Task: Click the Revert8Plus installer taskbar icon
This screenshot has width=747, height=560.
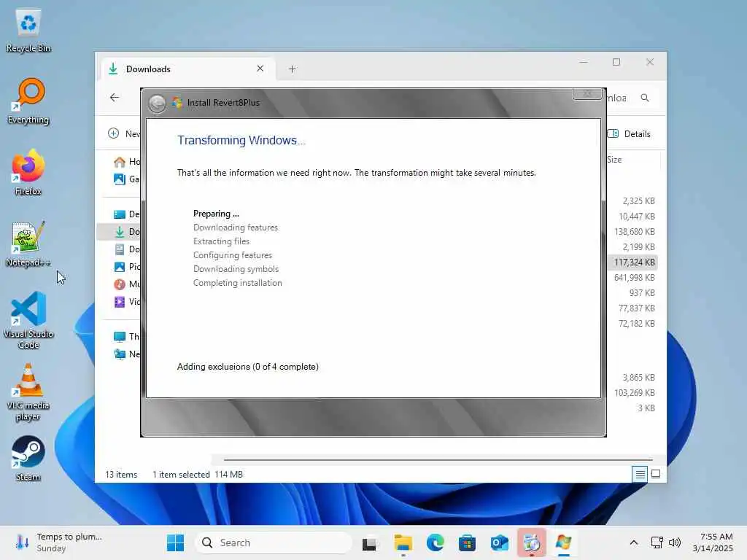Action: click(563, 542)
